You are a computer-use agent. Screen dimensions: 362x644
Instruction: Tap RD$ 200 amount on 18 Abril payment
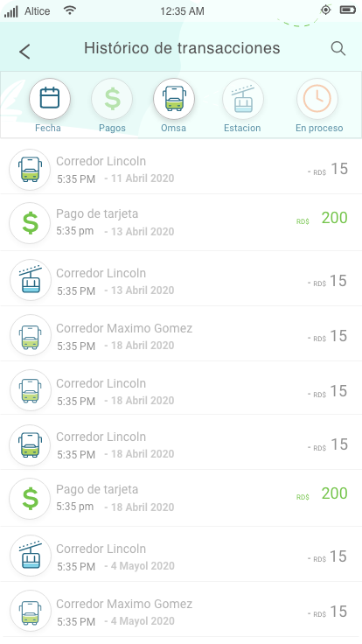point(322,493)
